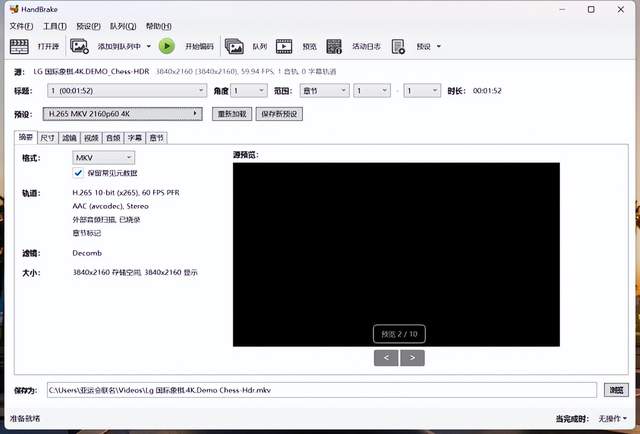The image size is (640, 434).
Task: Open the 预设(P) menu
Action: 89,26
